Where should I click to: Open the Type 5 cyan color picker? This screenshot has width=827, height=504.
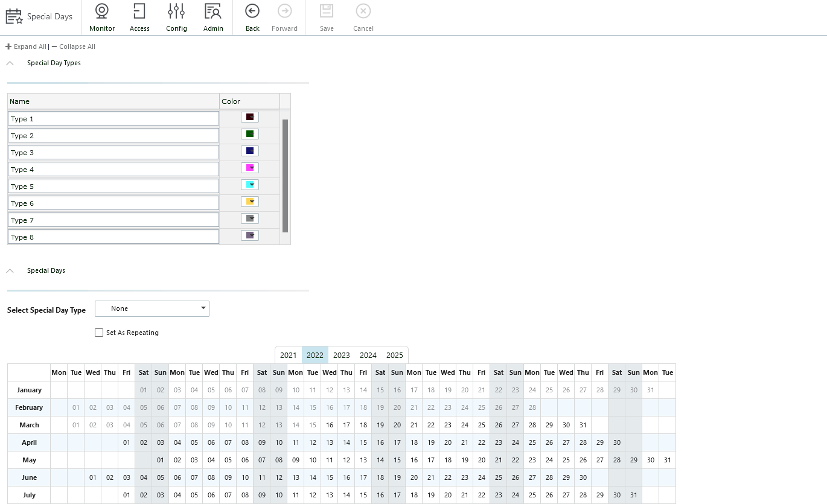click(250, 185)
